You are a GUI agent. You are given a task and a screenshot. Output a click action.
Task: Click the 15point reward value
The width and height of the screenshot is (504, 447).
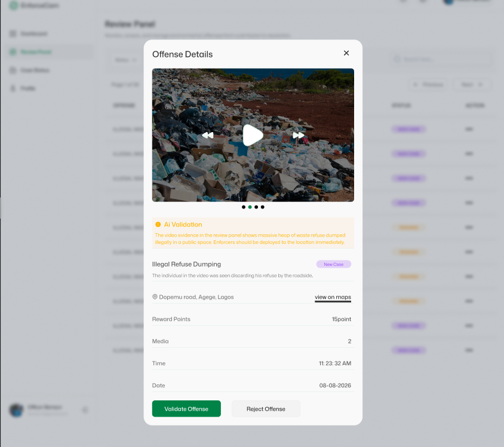[x=342, y=319]
